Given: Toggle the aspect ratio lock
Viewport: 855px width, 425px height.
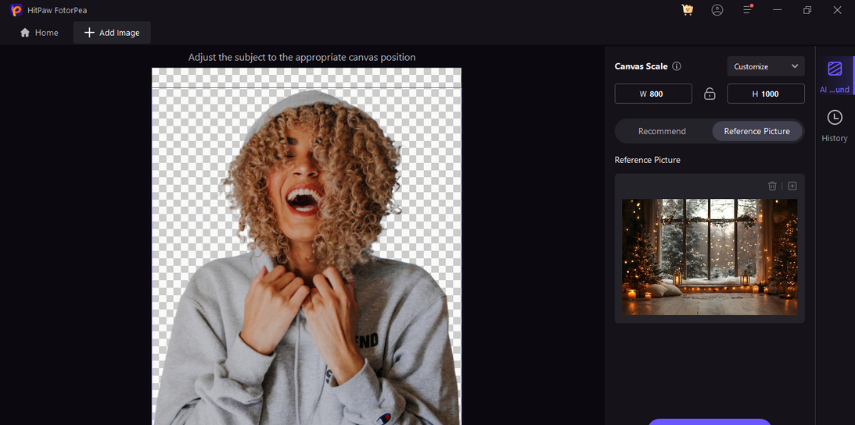Looking at the screenshot, I should (709, 94).
